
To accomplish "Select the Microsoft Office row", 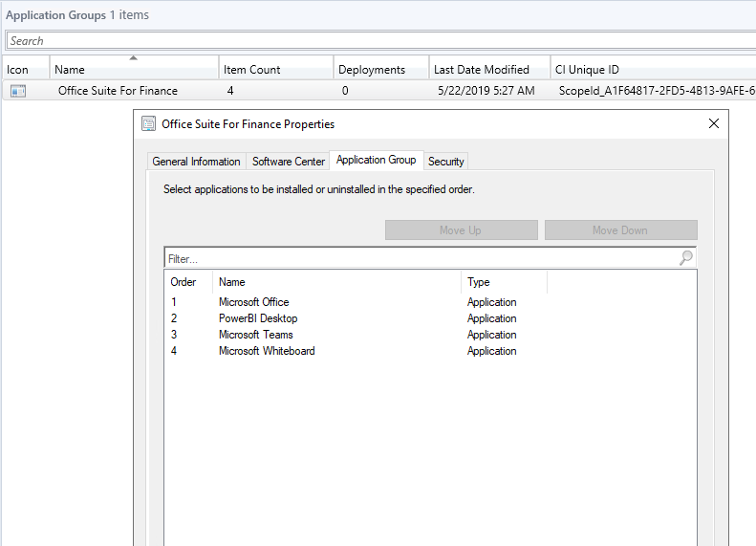I will 430,302.
